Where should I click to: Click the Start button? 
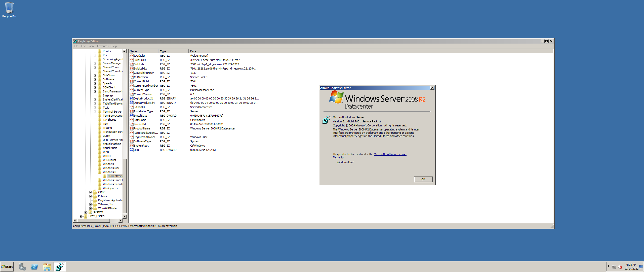[7, 267]
